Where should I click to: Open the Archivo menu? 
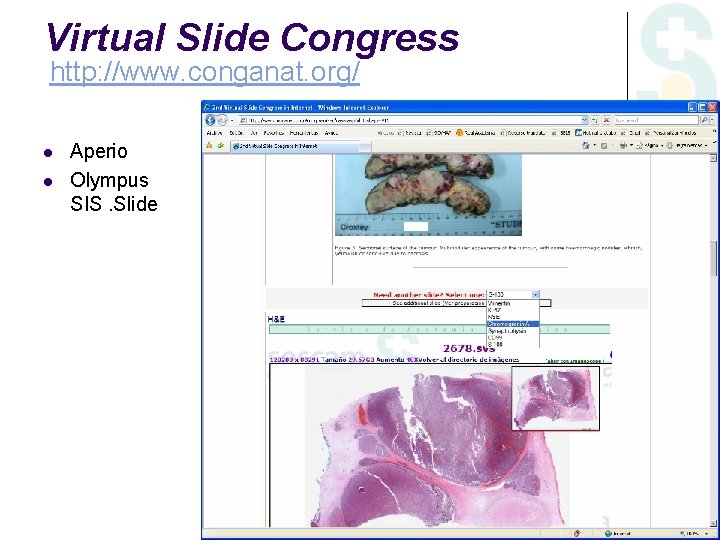coord(214,133)
